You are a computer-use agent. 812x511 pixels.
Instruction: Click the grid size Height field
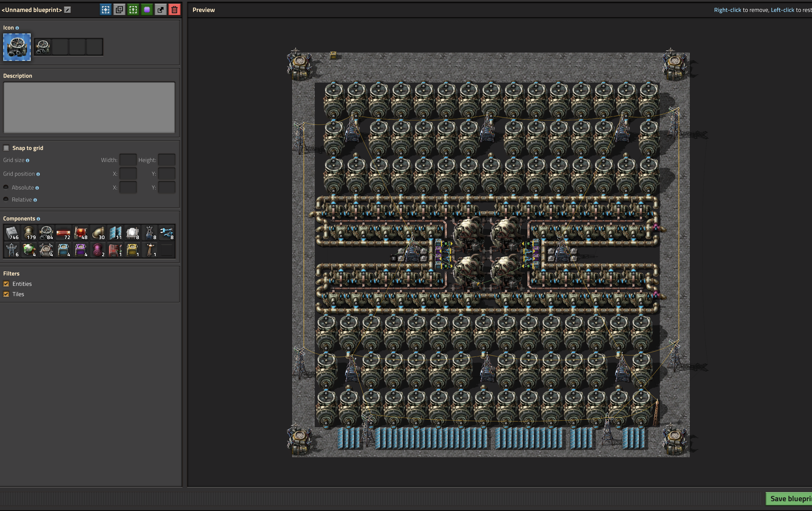[x=167, y=160]
